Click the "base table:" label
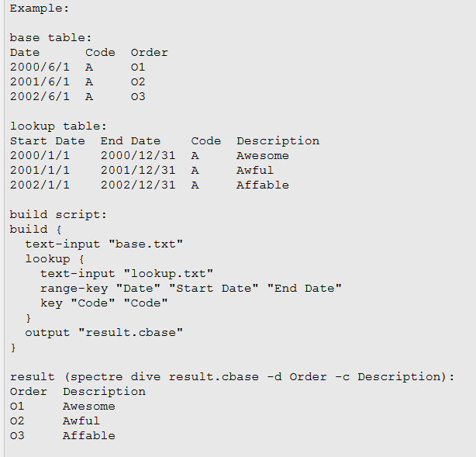 tap(51, 37)
